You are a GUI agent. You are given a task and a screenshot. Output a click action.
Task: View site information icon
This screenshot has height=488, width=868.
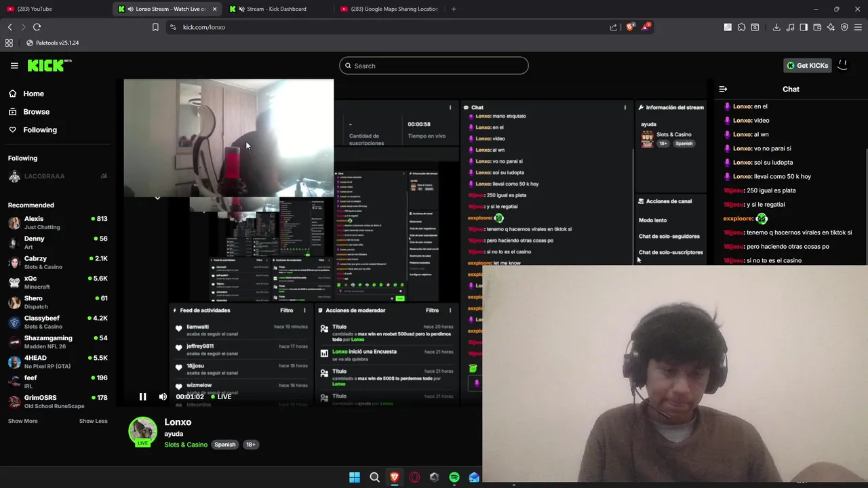(173, 27)
